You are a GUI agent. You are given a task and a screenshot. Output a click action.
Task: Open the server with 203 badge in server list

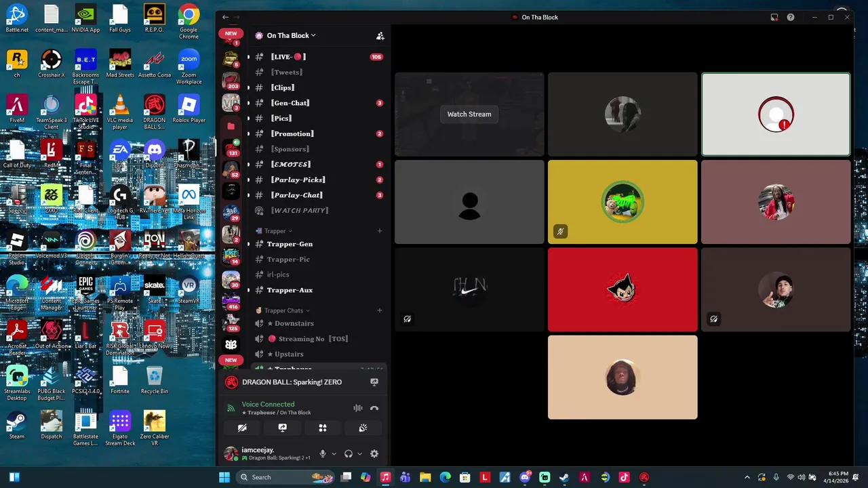[231, 81]
